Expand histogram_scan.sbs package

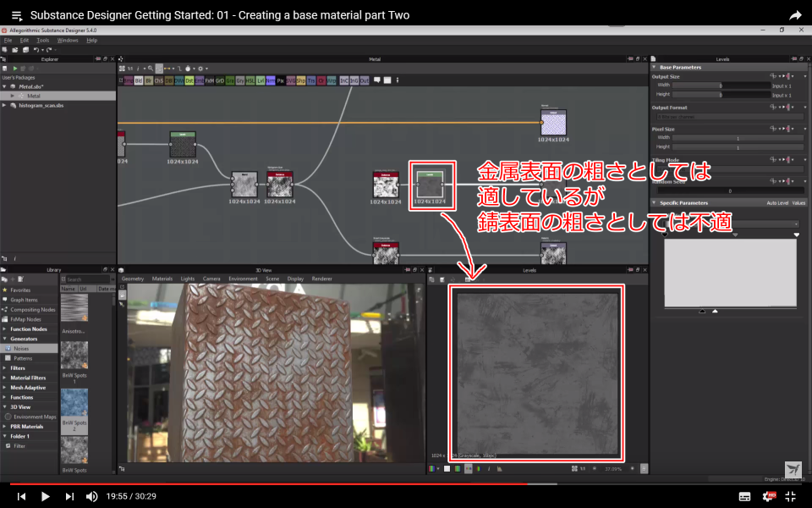(5, 105)
